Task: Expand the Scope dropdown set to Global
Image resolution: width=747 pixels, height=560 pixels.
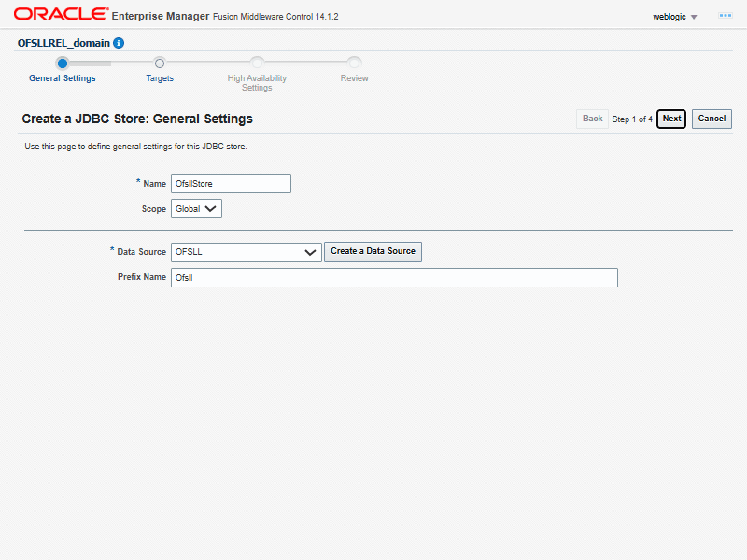Action: tap(196, 208)
